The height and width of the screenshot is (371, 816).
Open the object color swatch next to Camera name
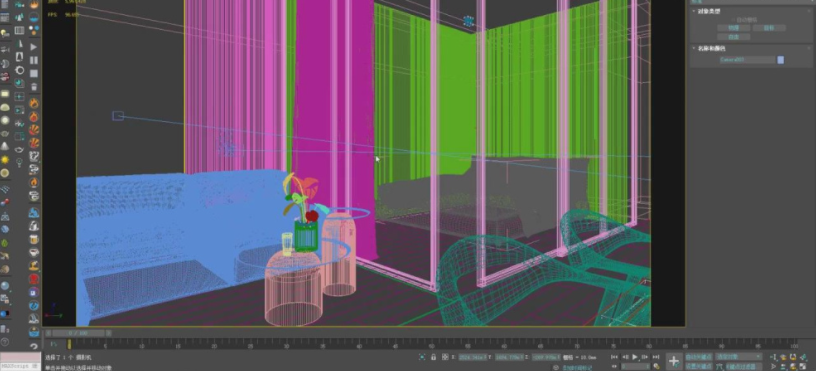coord(781,60)
